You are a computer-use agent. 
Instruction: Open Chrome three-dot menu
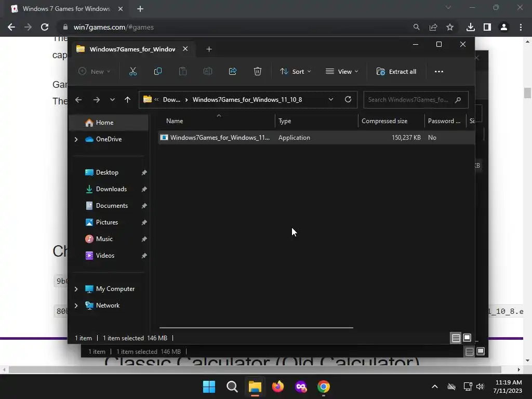(521, 27)
